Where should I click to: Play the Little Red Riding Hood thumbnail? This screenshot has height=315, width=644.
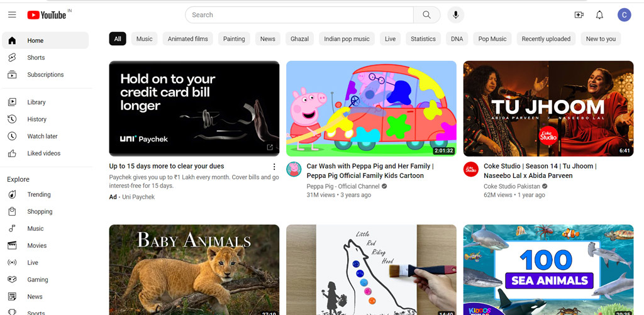371,270
